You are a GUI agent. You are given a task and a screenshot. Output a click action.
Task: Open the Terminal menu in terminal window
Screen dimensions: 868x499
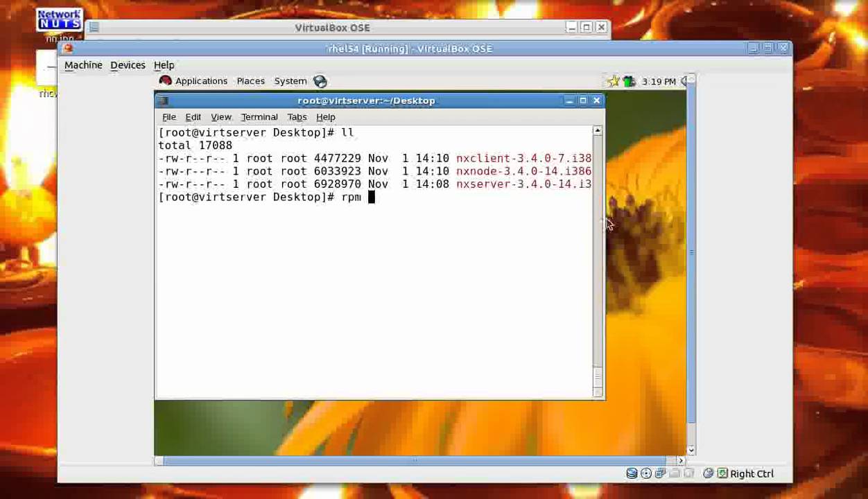(x=259, y=117)
